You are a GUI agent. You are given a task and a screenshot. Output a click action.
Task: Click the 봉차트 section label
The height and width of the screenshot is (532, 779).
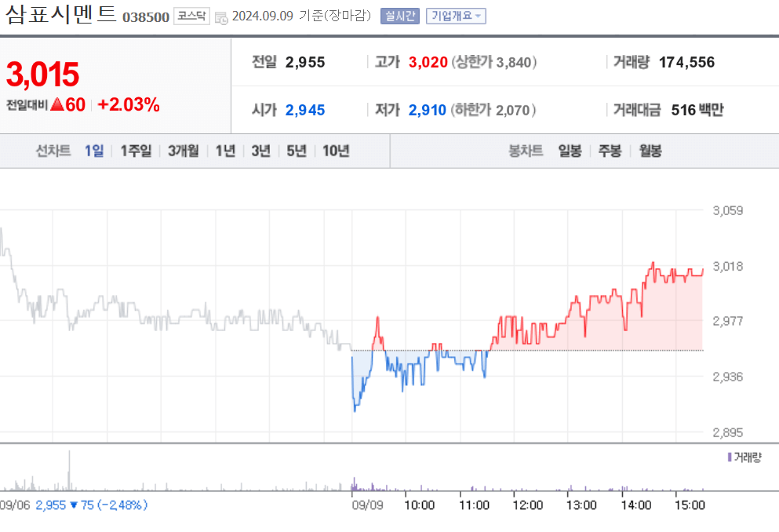(526, 151)
